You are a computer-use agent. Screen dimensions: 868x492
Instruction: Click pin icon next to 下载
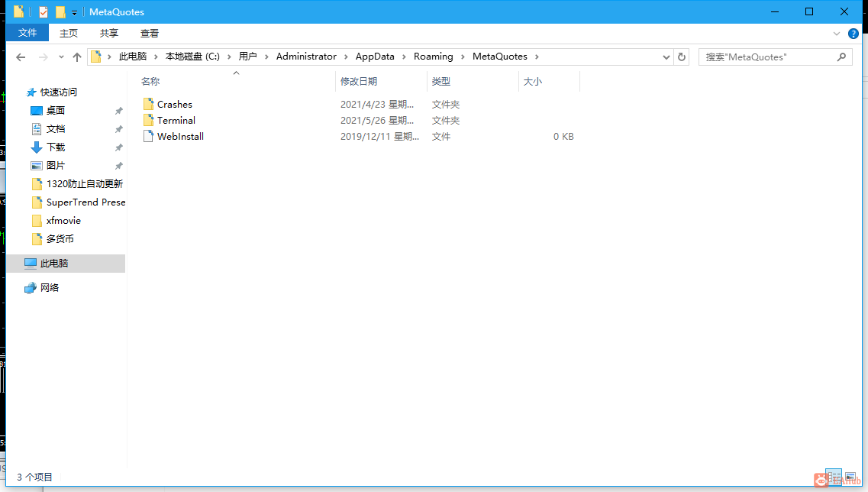click(118, 147)
